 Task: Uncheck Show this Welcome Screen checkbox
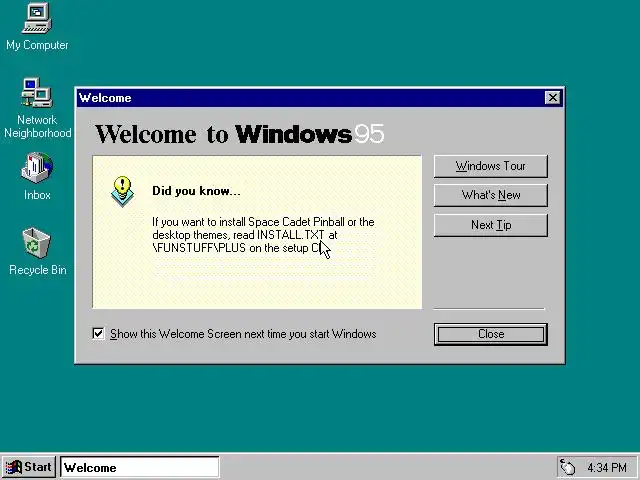pyautogui.click(x=98, y=333)
